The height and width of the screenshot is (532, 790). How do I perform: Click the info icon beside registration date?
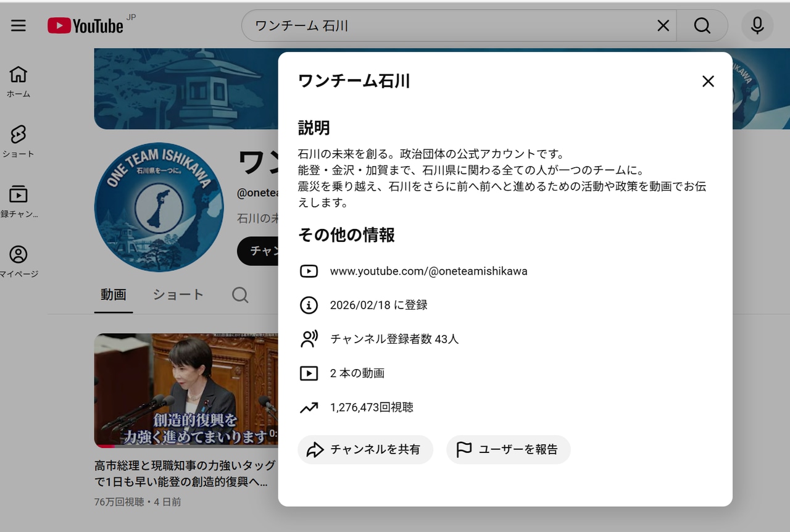(309, 305)
